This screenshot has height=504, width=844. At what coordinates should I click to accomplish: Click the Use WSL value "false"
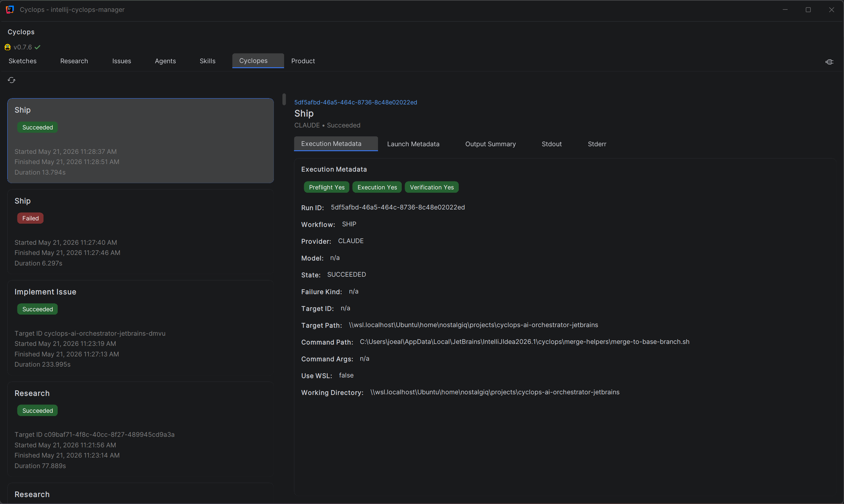(x=346, y=375)
